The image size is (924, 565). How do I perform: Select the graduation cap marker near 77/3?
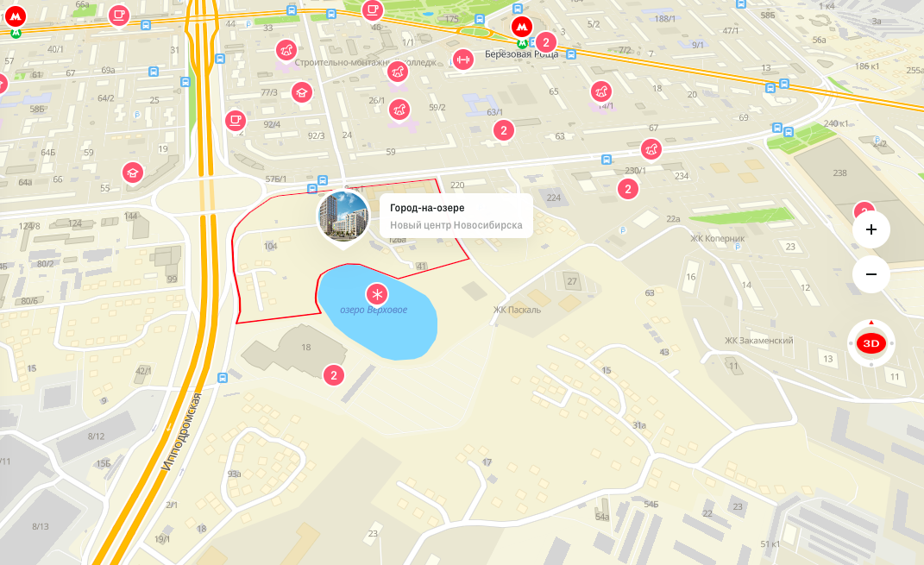coord(302,92)
